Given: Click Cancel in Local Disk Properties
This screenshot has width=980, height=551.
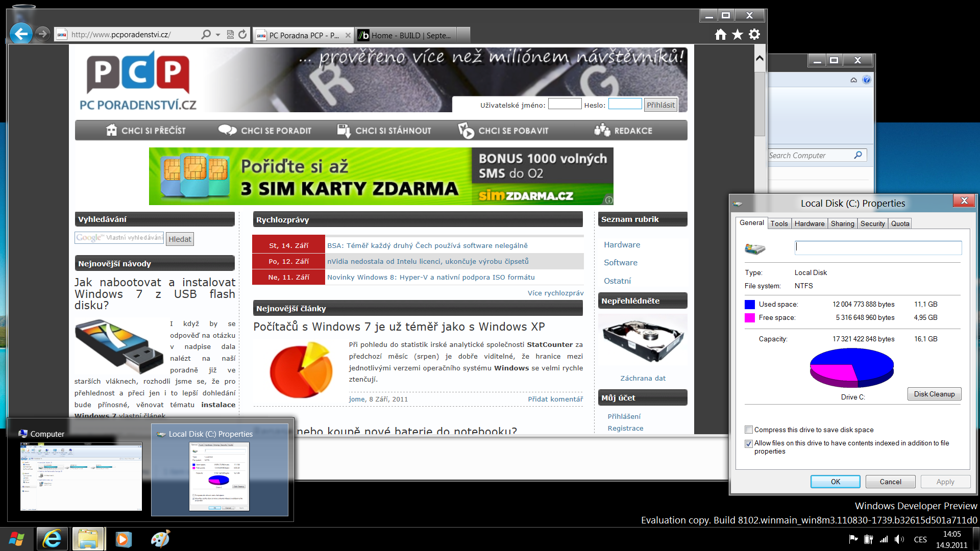Looking at the screenshot, I should pyautogui.click(x=890, y=482).
